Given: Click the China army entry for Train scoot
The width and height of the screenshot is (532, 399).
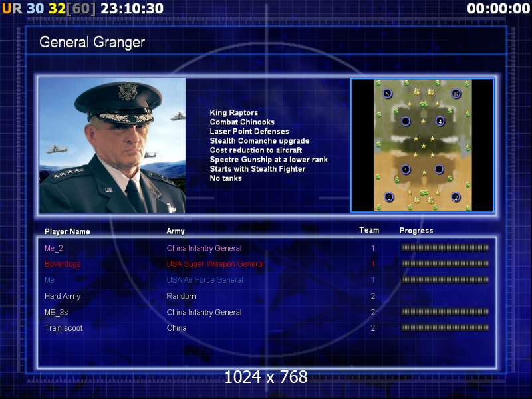Looking at the screenshot, I should [176, 328].
